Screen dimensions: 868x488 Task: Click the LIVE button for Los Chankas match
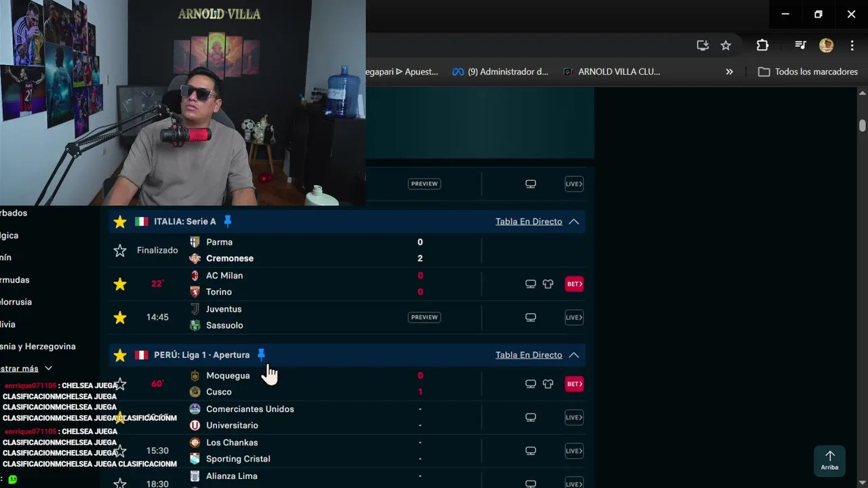tap(574, 451)
